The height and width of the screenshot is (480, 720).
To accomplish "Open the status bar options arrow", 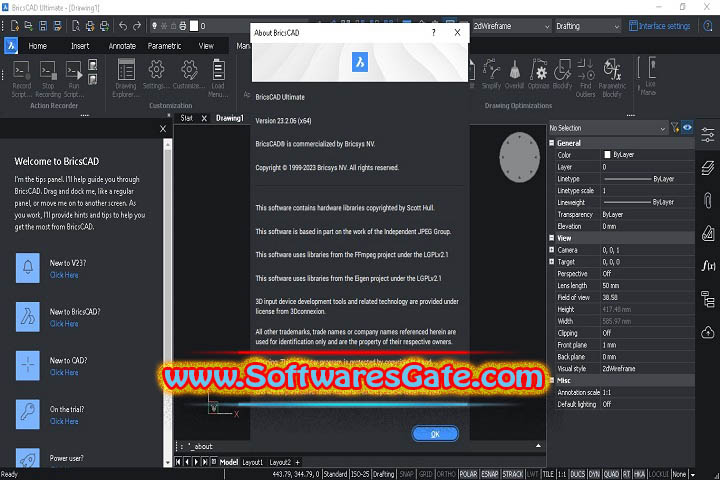I will [x=693, y=474].
